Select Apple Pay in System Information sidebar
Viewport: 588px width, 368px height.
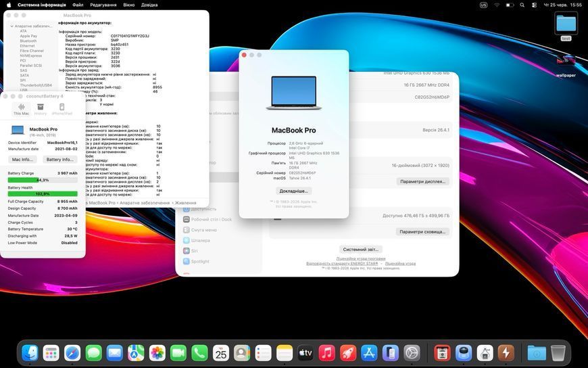(x=28, y=36)
